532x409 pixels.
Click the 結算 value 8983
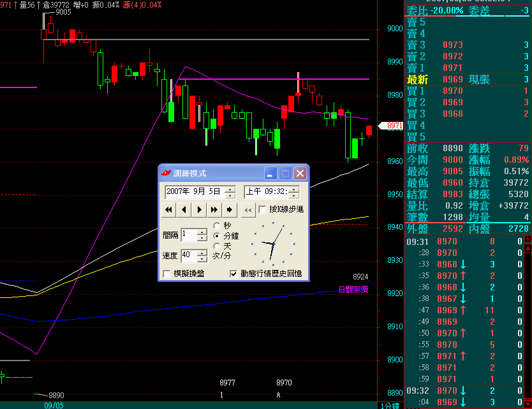[x=453, y=194]
